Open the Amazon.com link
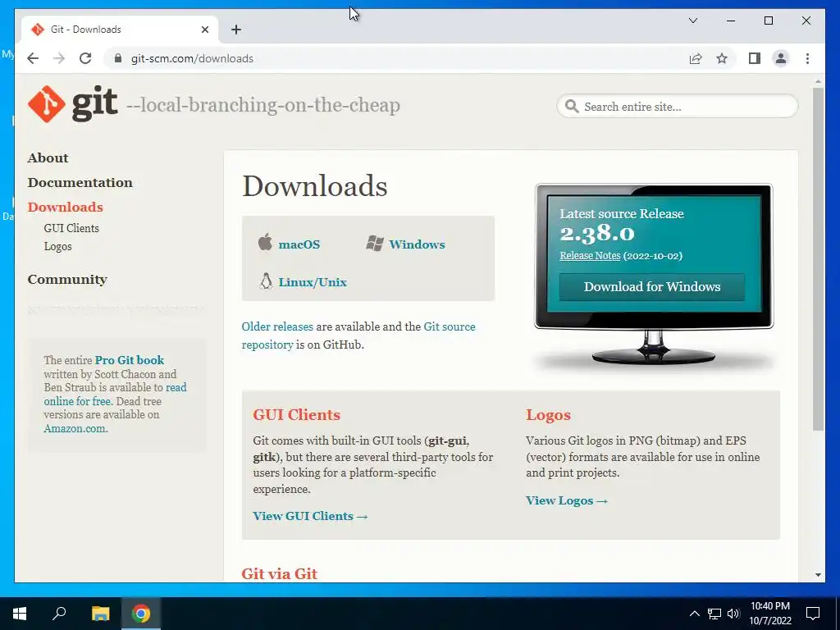 click(x=75, y=428)
